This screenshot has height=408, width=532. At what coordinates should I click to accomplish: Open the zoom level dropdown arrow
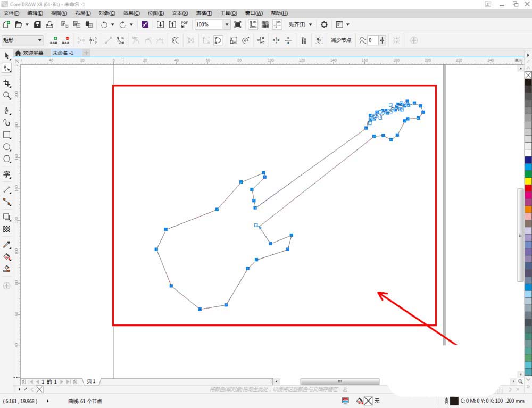227,24
